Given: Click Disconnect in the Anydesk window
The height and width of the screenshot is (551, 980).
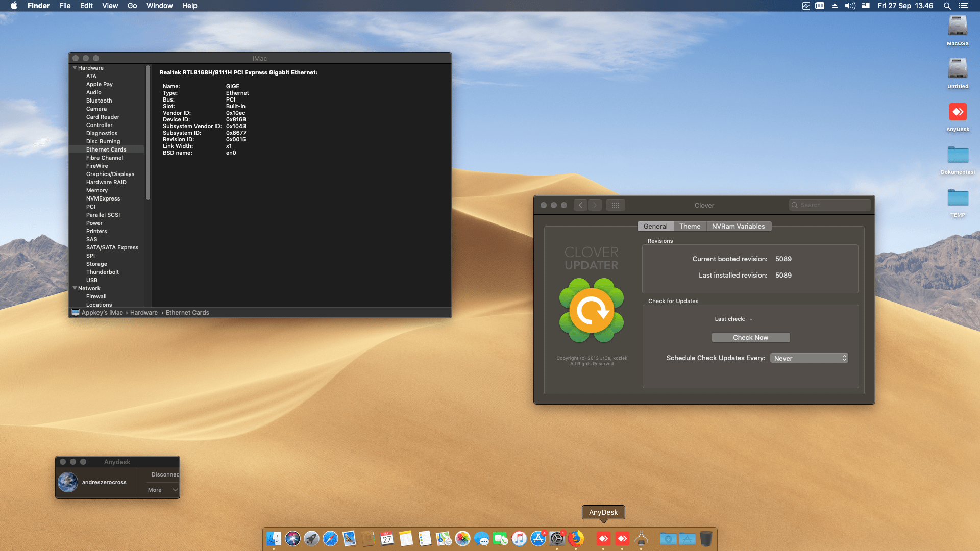Looking at the screenshot, I should 165,474.
